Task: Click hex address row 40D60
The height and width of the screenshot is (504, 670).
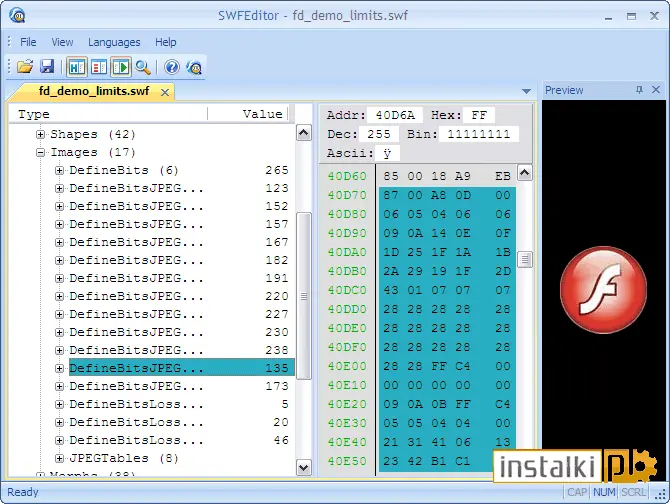Action: click(347, 176)
